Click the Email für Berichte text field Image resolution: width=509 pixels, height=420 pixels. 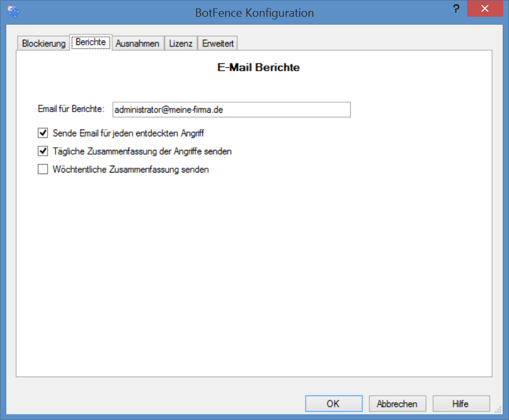[231, 110]
